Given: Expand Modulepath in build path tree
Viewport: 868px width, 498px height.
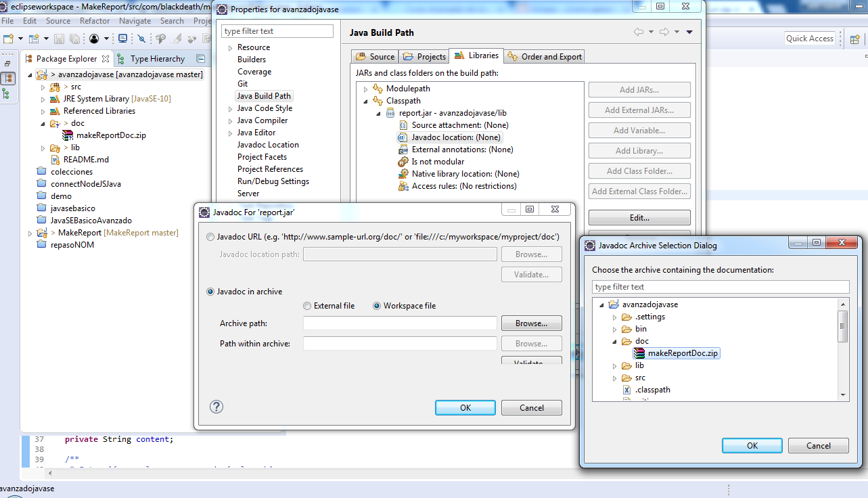Looking at the screenshot, I should 366,89.
